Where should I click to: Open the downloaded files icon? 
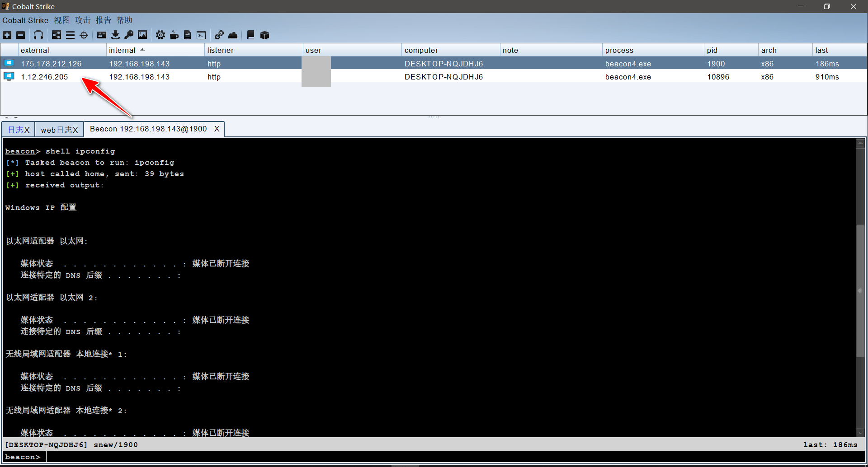coord(116,35)
